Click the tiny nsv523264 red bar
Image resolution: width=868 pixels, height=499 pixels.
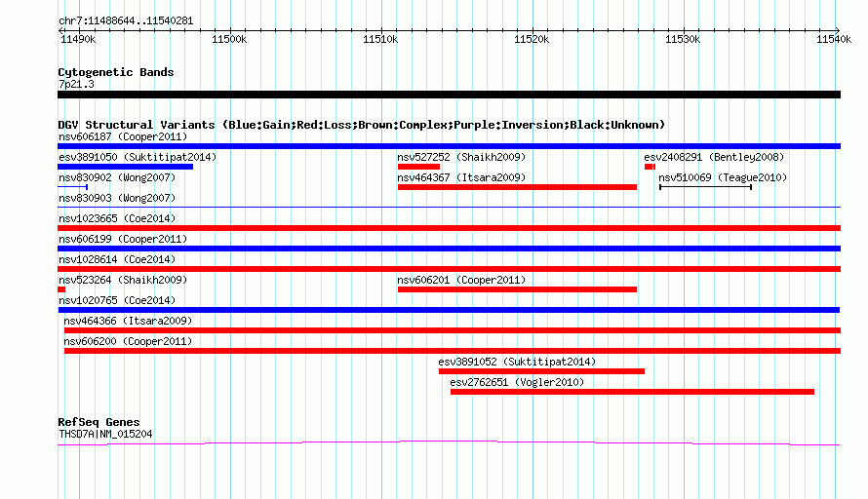pyautogui.click(x=61, y=289)
